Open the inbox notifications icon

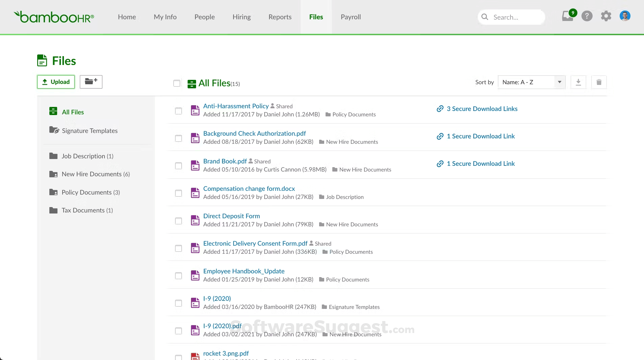point(567,16)
